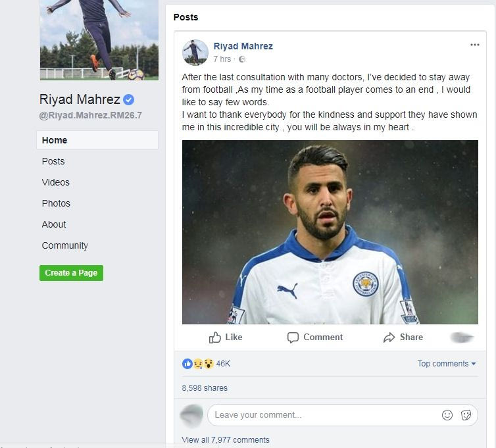Click the post's public globe privacy icon
496x448 pixels.
point(242,59)
